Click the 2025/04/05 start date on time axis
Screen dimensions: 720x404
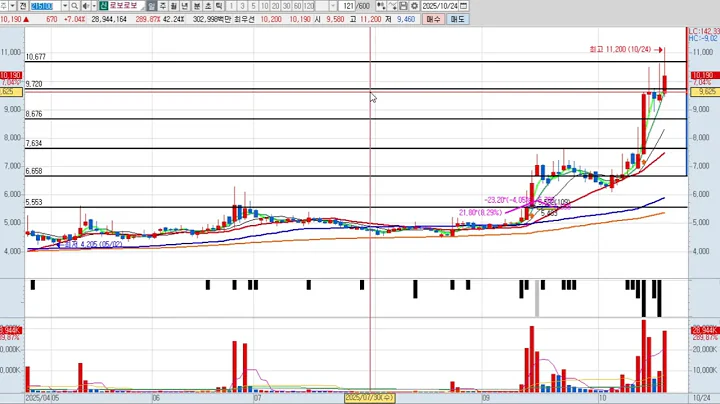pyautogui.click(x=42, y=398)
